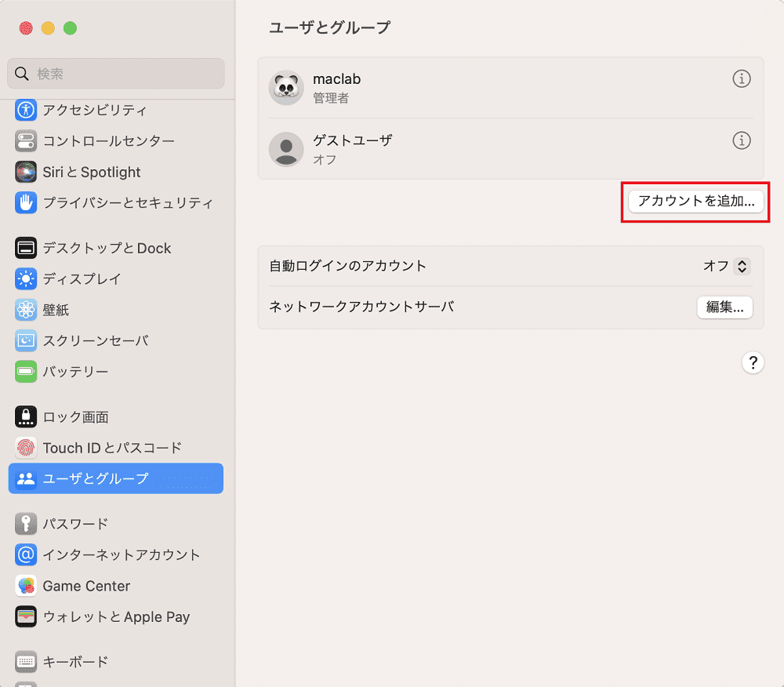Select ウォレットと Apple Pay label
The image size is (784, 687).
coord(117,616)
